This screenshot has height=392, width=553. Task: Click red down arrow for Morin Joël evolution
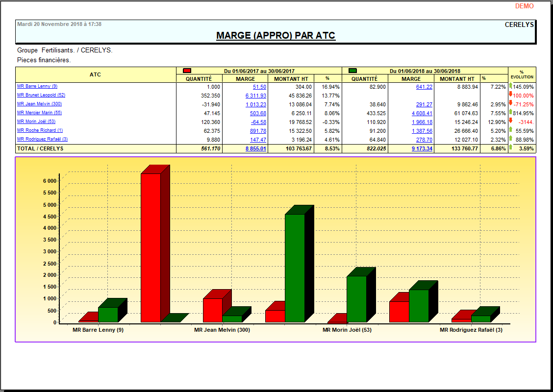click(x=510, y=121)
